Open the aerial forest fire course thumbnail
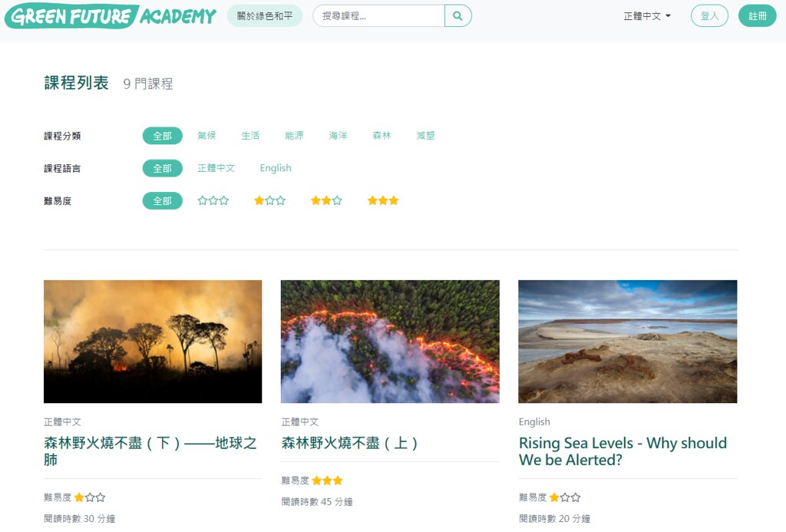Image resolution: width=786 pixels, height=532 pixels. click(x=390, y=342)
